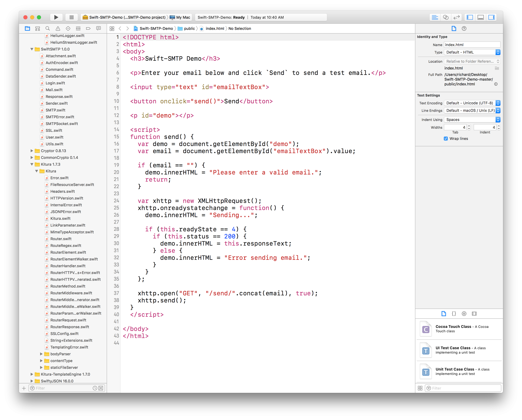Click the Stop button in the toolbar
This screenshot has height=420, width=522.
click(x=71, y=17)
